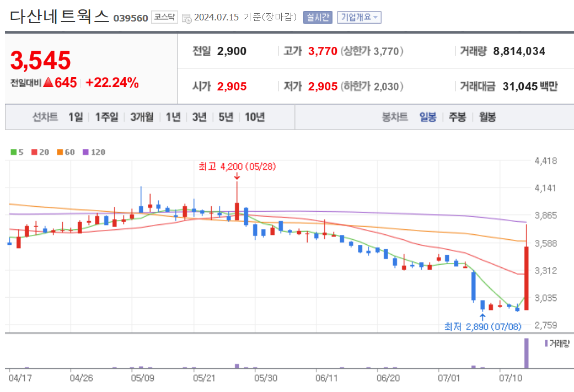Click the 04/17 date axis label
This screenshot has height=392, width=574.
point(20,378)
